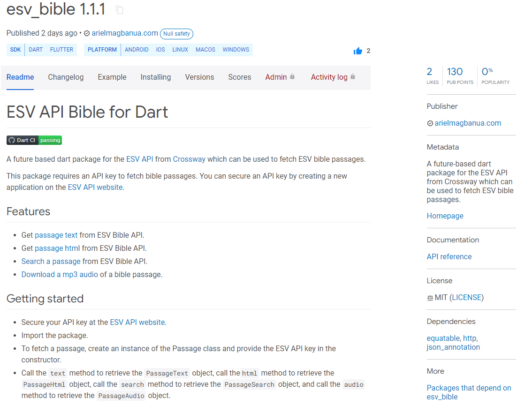The image size is (532, 406).
Task: View the 130 PUB POINTS score
Action: click(x=460, y=75)
